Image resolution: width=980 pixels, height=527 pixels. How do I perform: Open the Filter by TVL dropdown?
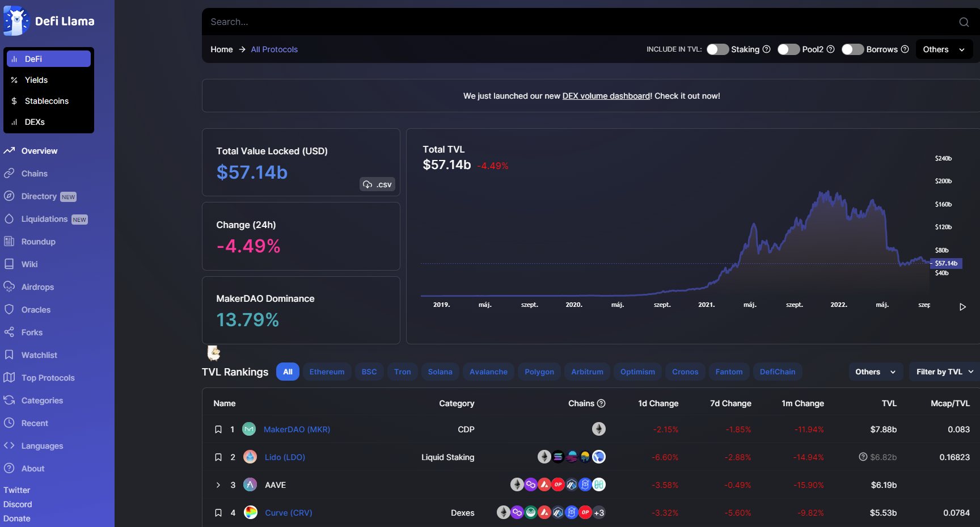pyautogui.click(x=944, y=372)
